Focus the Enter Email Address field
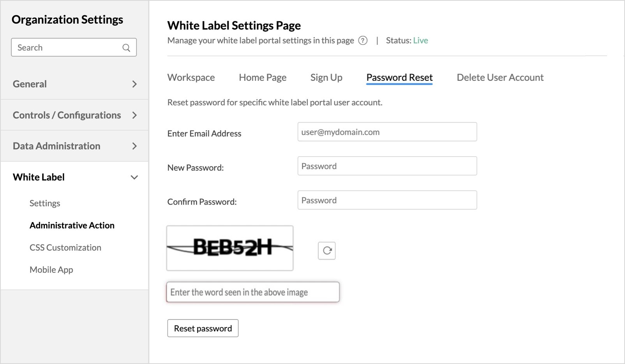The height and width of the screenshot is (364, 625). pos(387,132)
